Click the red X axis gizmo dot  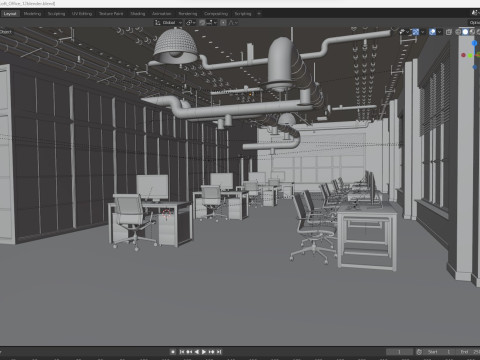coord(463,55)
